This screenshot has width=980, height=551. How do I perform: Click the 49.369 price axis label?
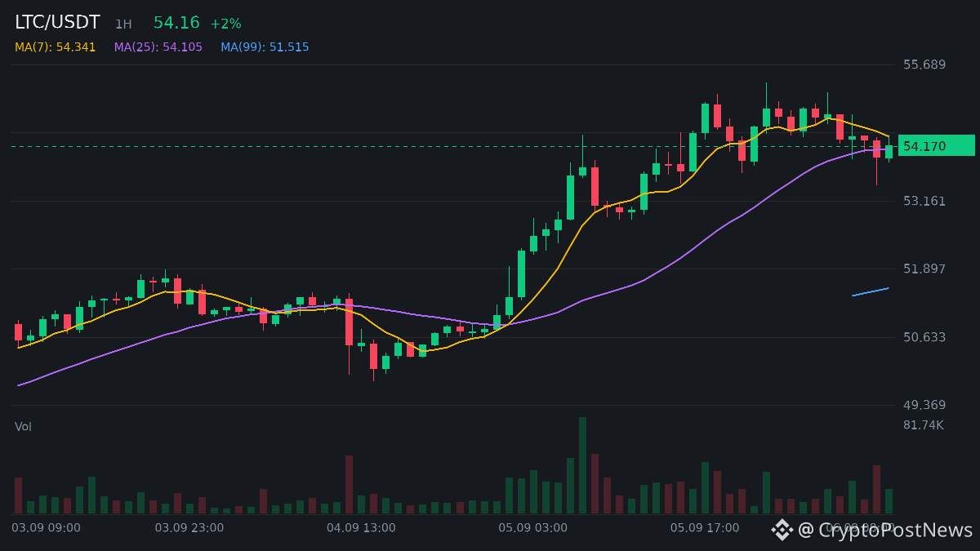[924, 405]
